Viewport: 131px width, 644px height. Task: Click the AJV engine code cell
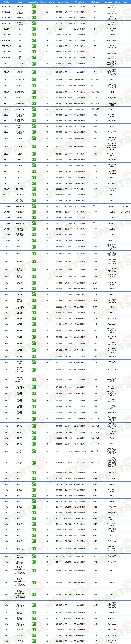pyautogui.click(x=112, y=535)
